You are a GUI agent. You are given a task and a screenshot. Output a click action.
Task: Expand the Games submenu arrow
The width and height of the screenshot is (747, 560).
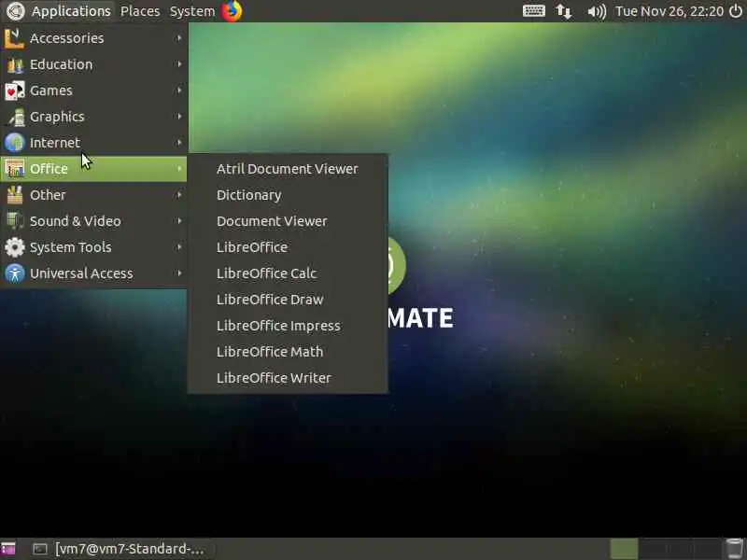click(x=179, y=91)
